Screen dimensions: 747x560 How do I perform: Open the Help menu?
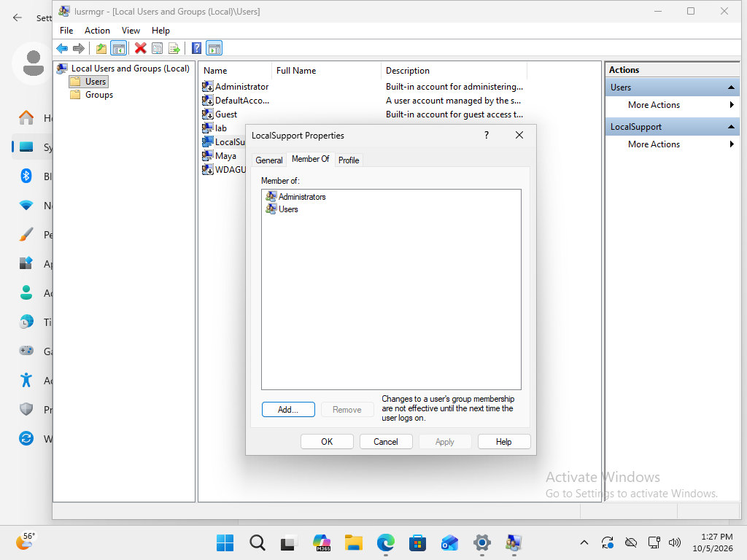[x=160, y=31]
